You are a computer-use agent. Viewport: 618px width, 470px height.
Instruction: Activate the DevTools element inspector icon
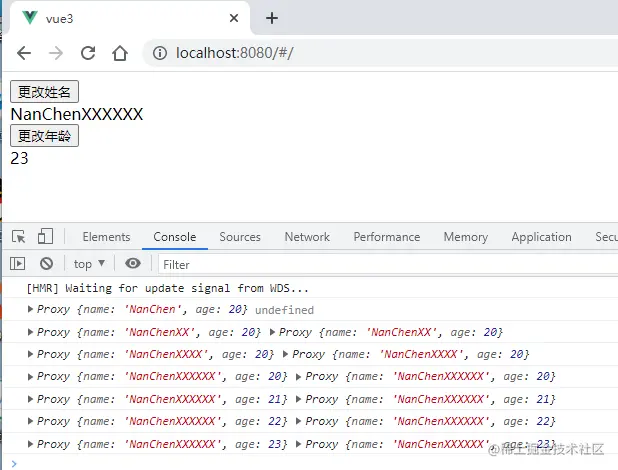19,237
